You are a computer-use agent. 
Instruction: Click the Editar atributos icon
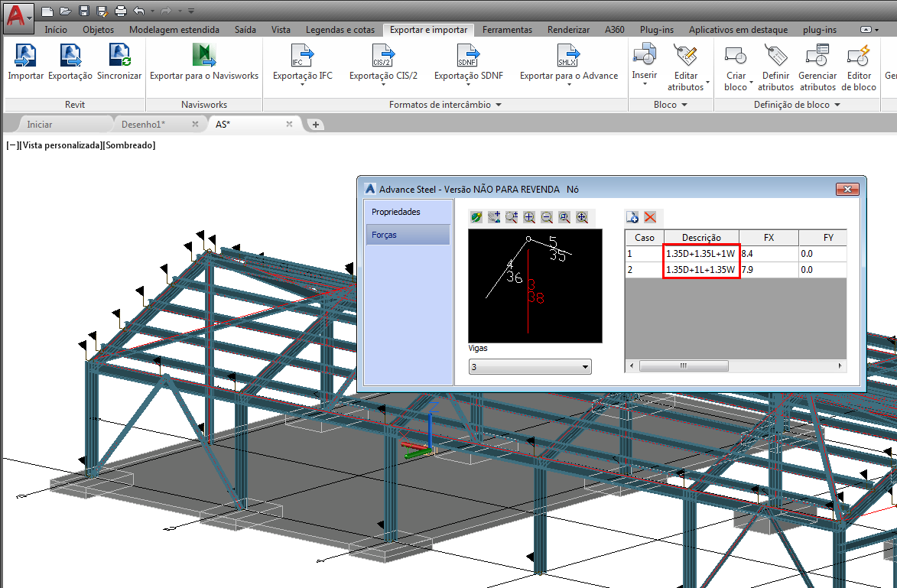point(685,56)
